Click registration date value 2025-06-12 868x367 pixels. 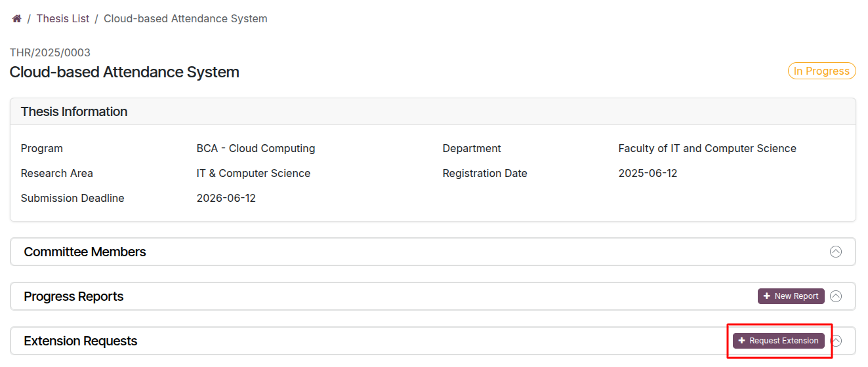(648, 173)
